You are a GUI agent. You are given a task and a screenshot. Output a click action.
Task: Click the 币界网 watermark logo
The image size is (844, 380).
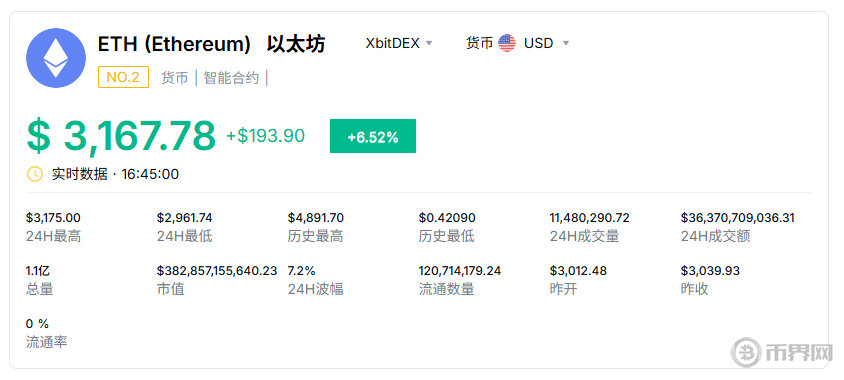pos(782,353)
